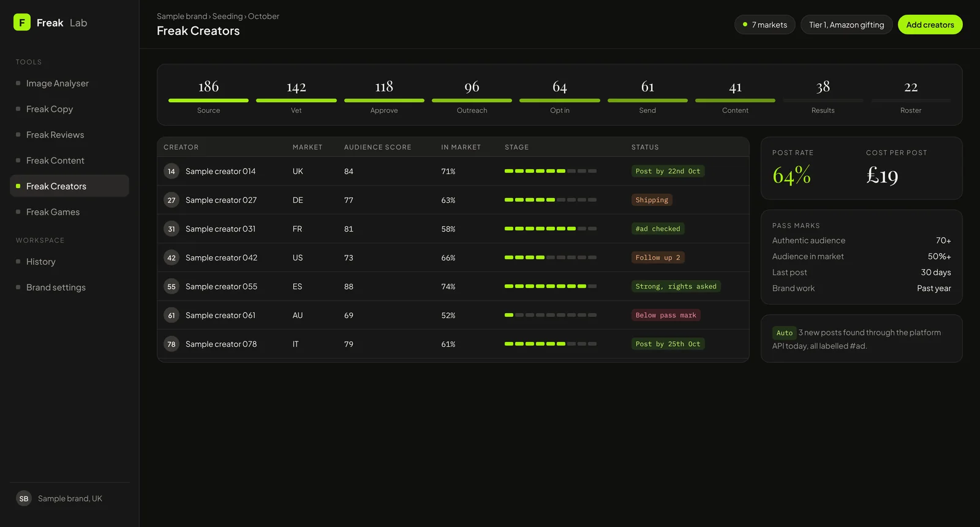The height and width of the screenshot is (527, 980).
Task: Open Freak Games tool
Action: point(69,212)
